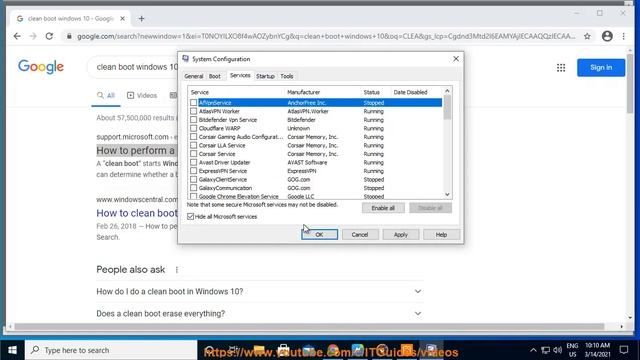Open Windows Start menu
The width and height of the screenshot is (640, 360).
(x=12, y=350)
